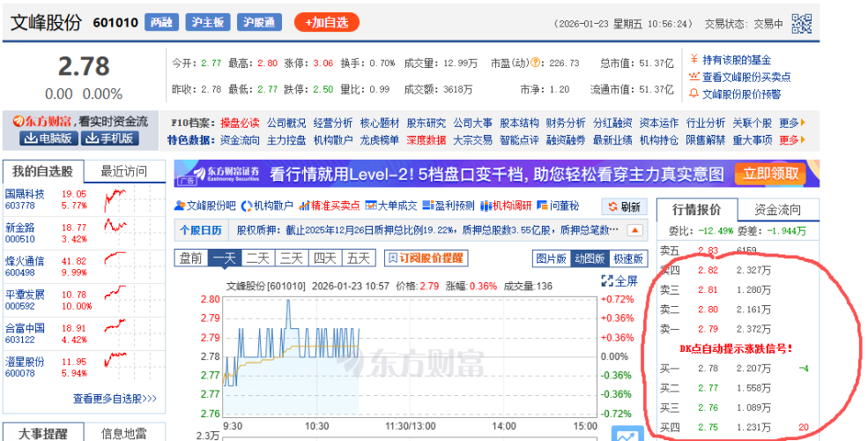The width and height of the screenshot is (868, 441).
Task: Switch to 大事提醒 tab
Action: pos(43,433)
